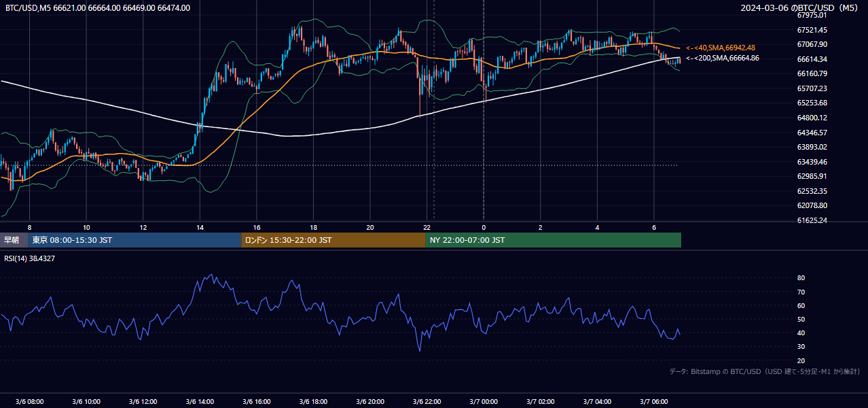Click price axis value 67975.01
The width and height of the screenshot is (868, 408).
click(x=812, y=15)
